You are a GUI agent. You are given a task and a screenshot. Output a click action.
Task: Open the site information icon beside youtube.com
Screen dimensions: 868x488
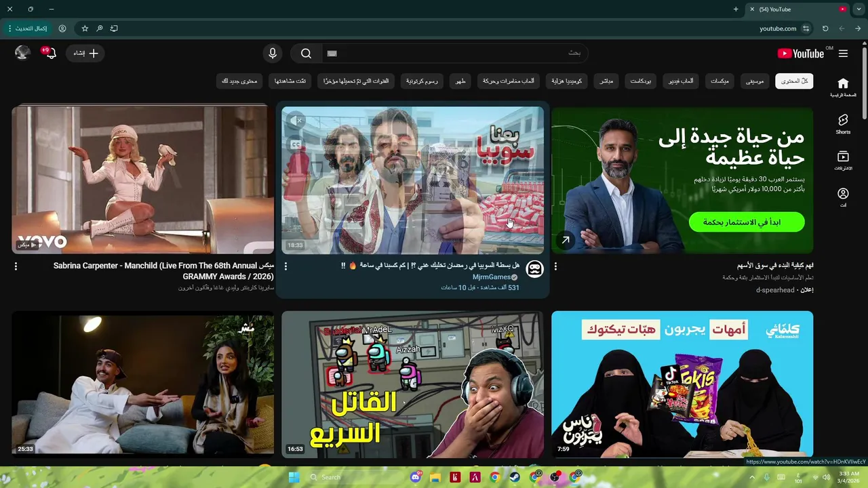tap(806, 28)
